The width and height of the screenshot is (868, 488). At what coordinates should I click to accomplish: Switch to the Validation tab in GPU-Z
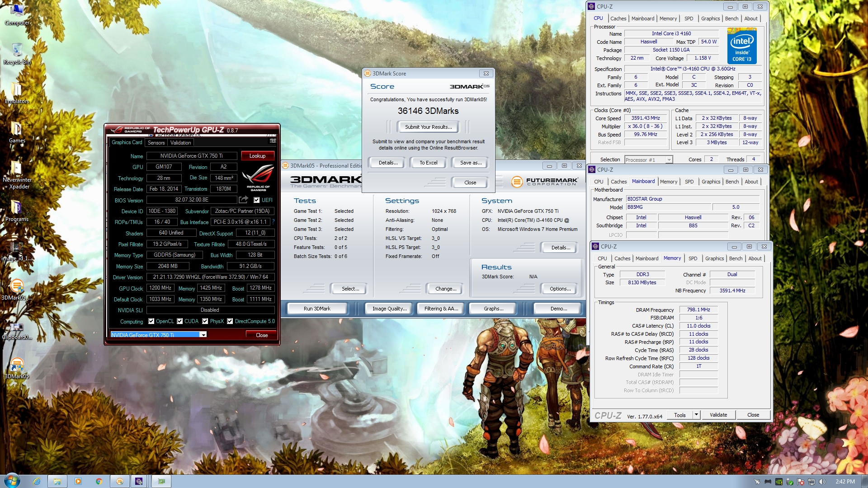(180, 143)
